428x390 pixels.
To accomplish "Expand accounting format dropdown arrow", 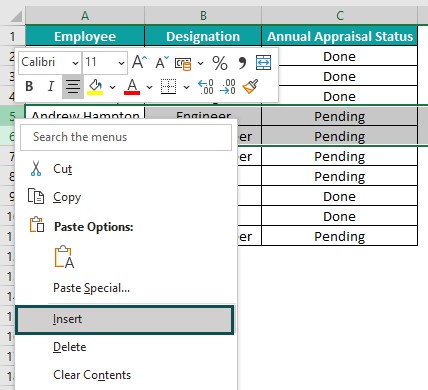I will click(x=200, y=63).
